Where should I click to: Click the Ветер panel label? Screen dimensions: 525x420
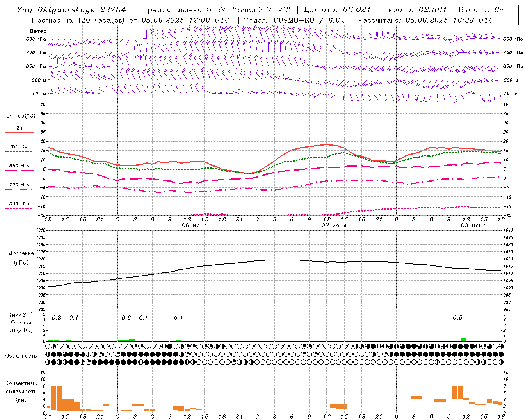pyautogui.click(x=38, y=31)
